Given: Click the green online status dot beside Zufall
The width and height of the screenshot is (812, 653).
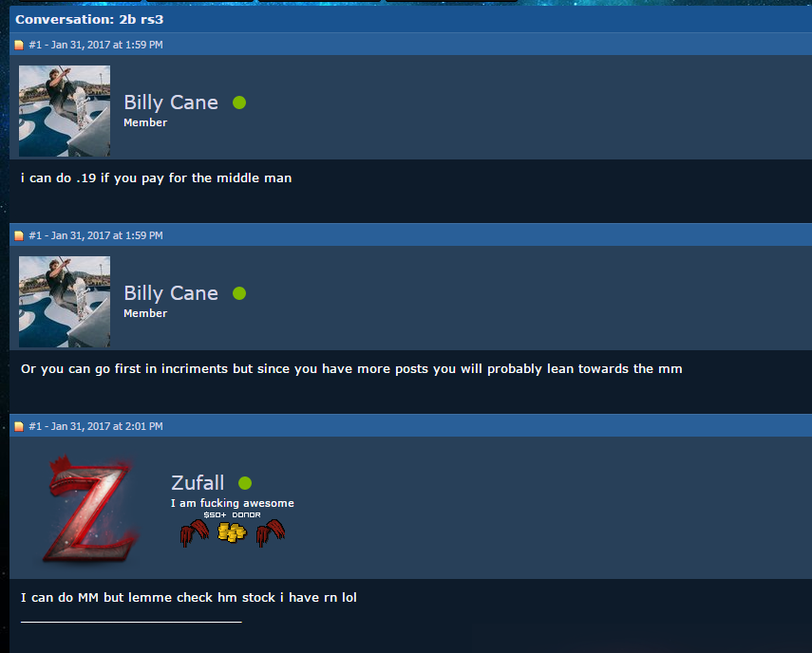Looking at the screenshot, I should pos(245,483).
